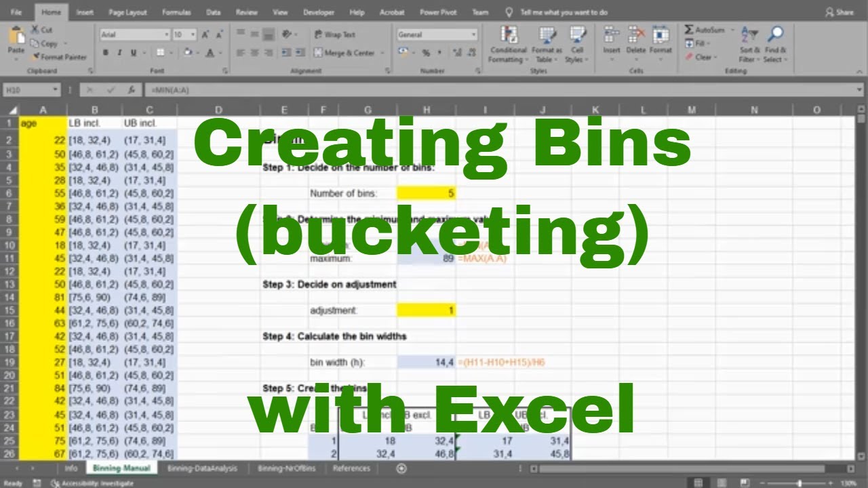The image size is (868, 488).
Task: Click the Orientation text-angle icon
Action: coord(287,34)
